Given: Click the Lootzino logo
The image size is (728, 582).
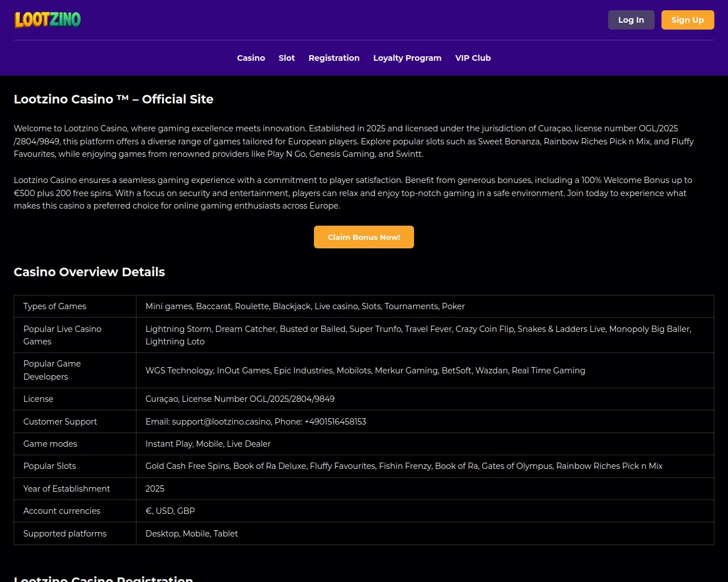Looking at the screenshot, I should (48, 20).
